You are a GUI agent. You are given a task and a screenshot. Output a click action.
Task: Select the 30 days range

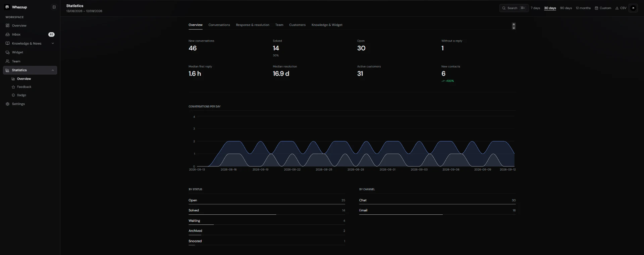pos(550,8)
